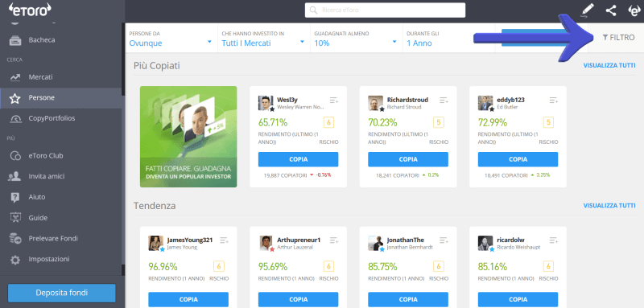Screen dimensions: 644x308
Task: Click the pencil write-post icon in header
Action: tap(588, 10)
